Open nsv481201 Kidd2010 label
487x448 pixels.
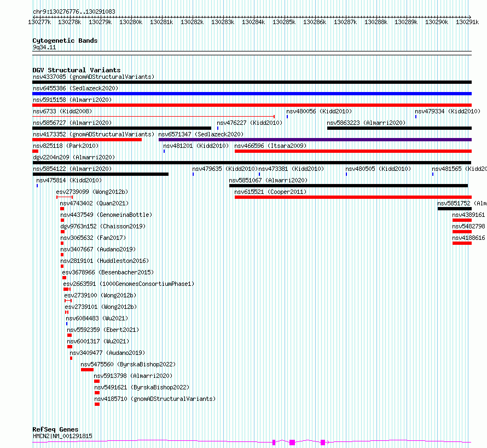[196, 146]
